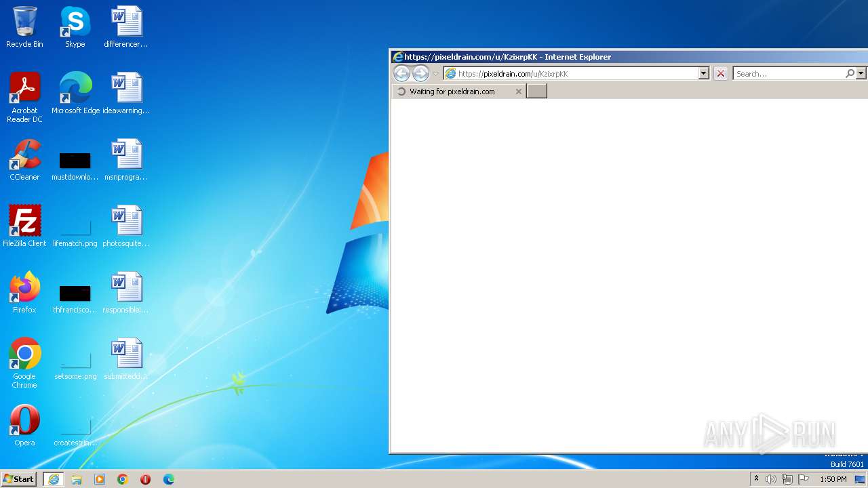Expand the address bar autocomplete dropdown
This screenshot has width=868, height=488.
[703, 73]
